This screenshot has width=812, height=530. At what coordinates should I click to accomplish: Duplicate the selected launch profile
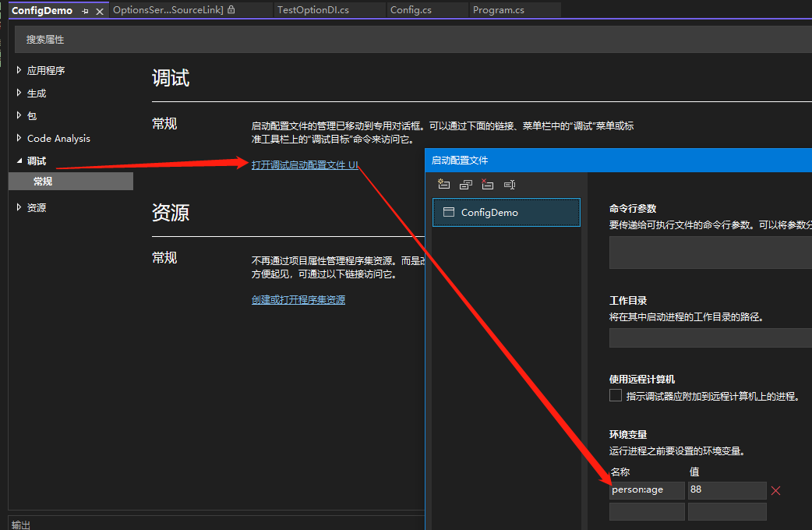[466, 185]
